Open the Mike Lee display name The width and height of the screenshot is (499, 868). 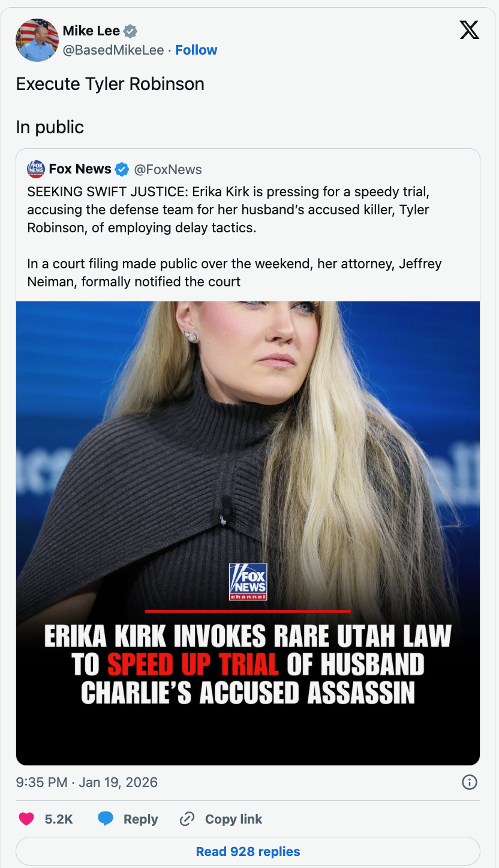tap(91, 31)
